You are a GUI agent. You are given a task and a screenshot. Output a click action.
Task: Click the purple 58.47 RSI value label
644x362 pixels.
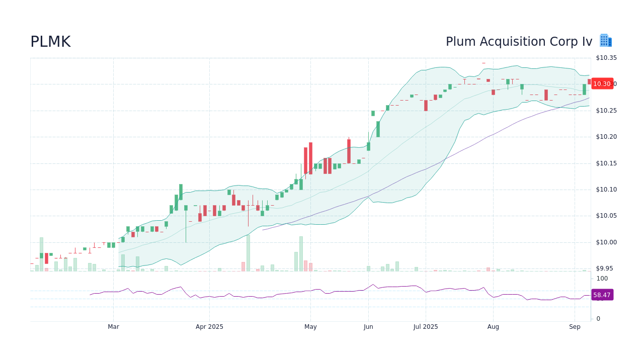tap(602, 295)
